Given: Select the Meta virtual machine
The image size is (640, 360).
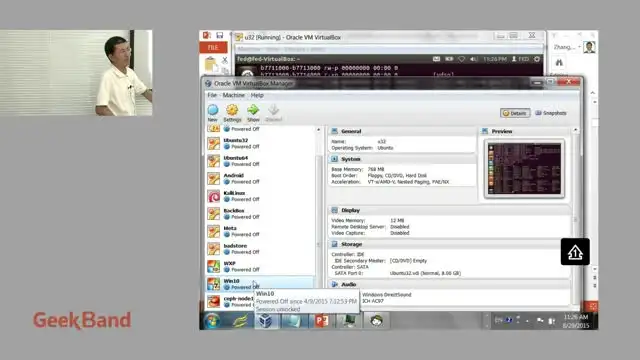Looking at the screenshot, I should (x=260, y=231).
